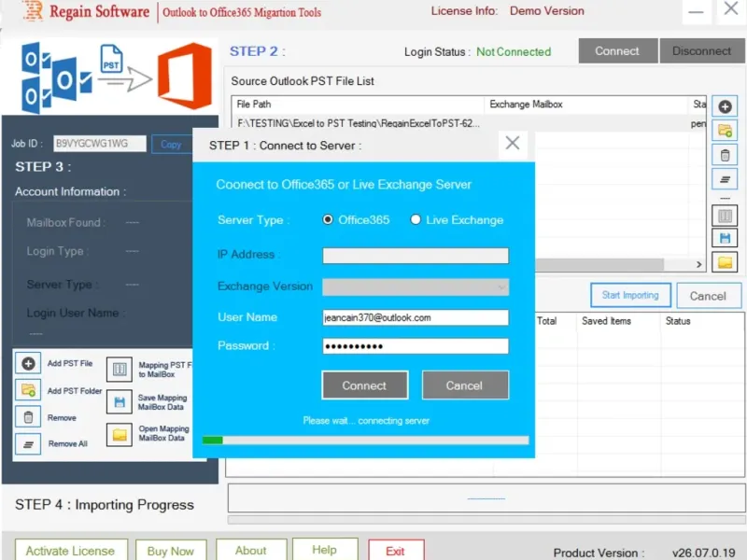Click the Exchange Mailbox column header
The image size is (747, 560).
(586, 105)
